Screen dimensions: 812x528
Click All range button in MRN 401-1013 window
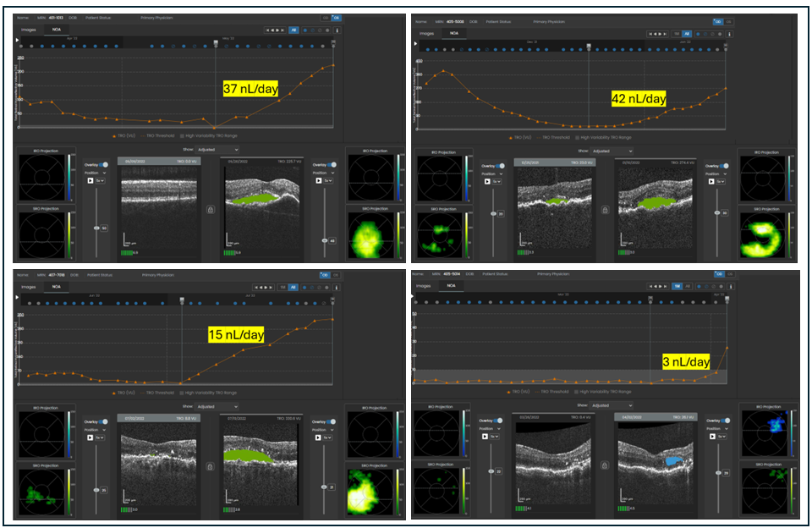click(294, 30)
